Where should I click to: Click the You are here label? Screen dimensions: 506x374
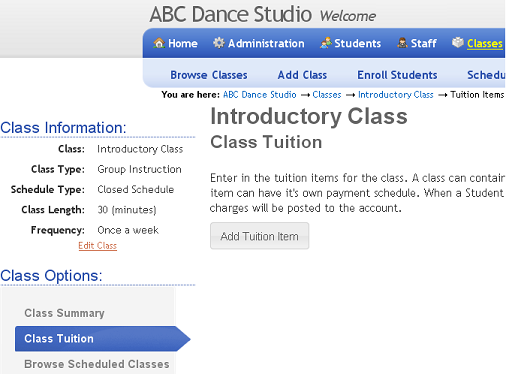pyautogui.click(x=190, y=95)
